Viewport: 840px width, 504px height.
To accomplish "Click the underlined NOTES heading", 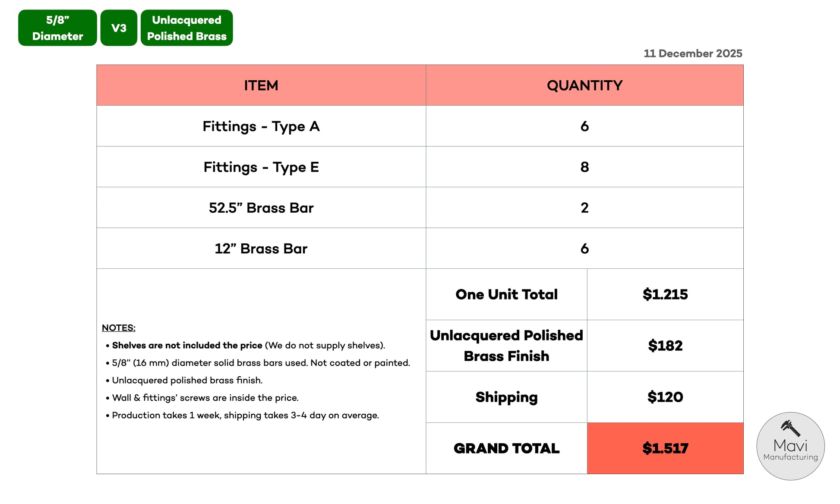I will point(118,328).
